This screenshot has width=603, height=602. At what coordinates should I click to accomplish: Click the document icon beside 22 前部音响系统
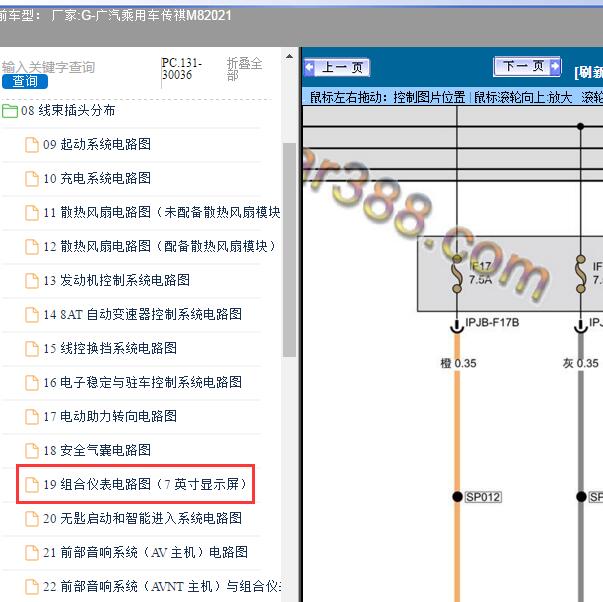point(32,587)
